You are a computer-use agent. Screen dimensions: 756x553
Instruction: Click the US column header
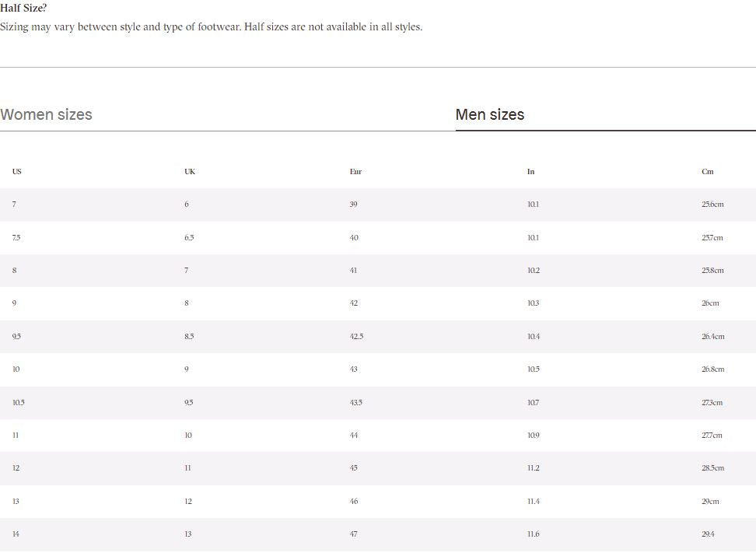click(x=17, y=171)
